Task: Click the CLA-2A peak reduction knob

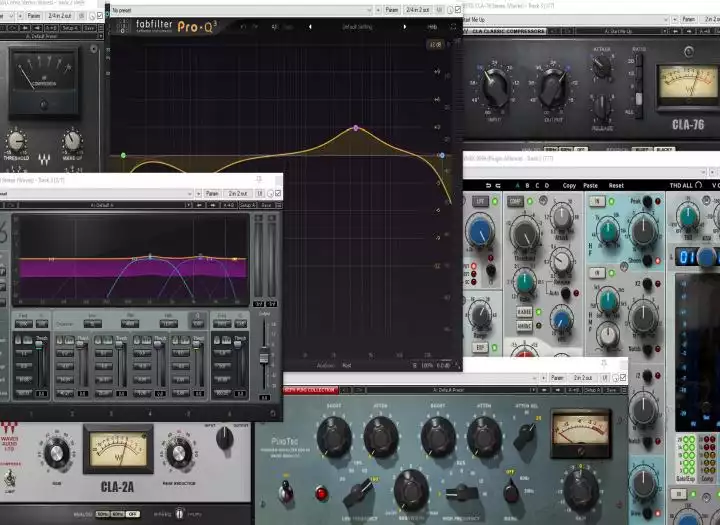Action: [179, 453]
